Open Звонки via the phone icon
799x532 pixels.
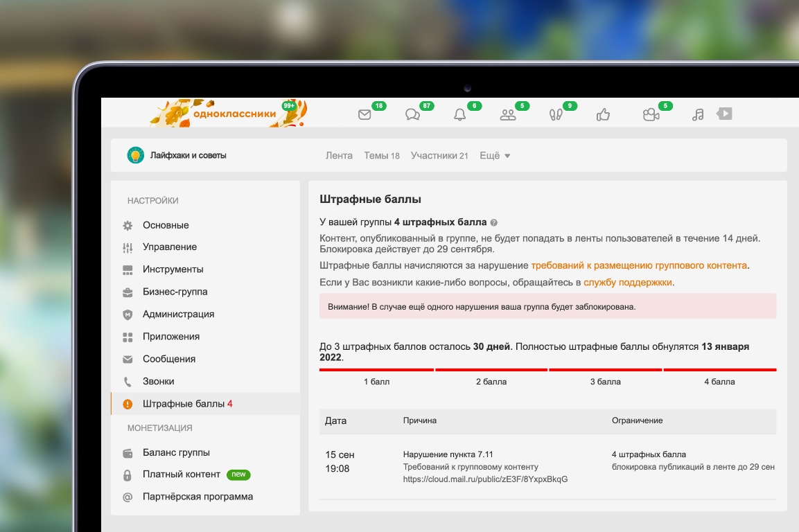click(128, 381)
